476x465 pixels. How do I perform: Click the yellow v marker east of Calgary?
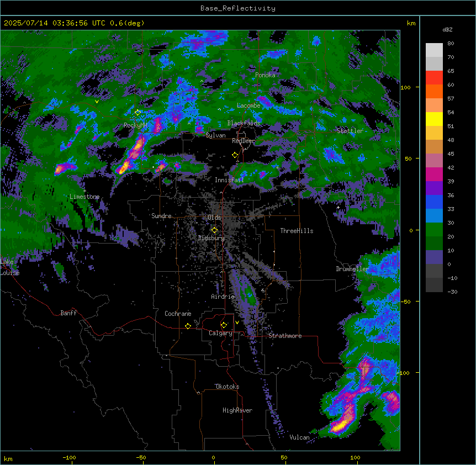237,323
